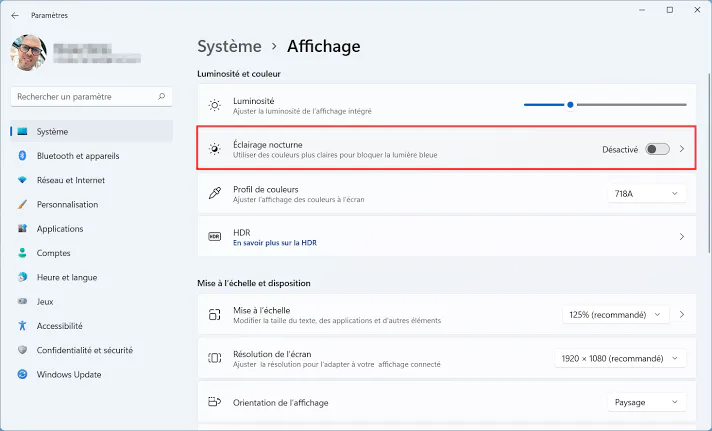Click the Éclairage nocturne title text
The width and height of the screenshot is (712, 431).
(x=267, y=144)
